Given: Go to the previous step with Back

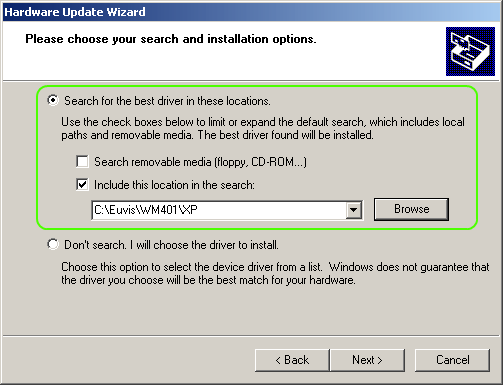Looking at the screenshot, I should (x=292, y=360).
